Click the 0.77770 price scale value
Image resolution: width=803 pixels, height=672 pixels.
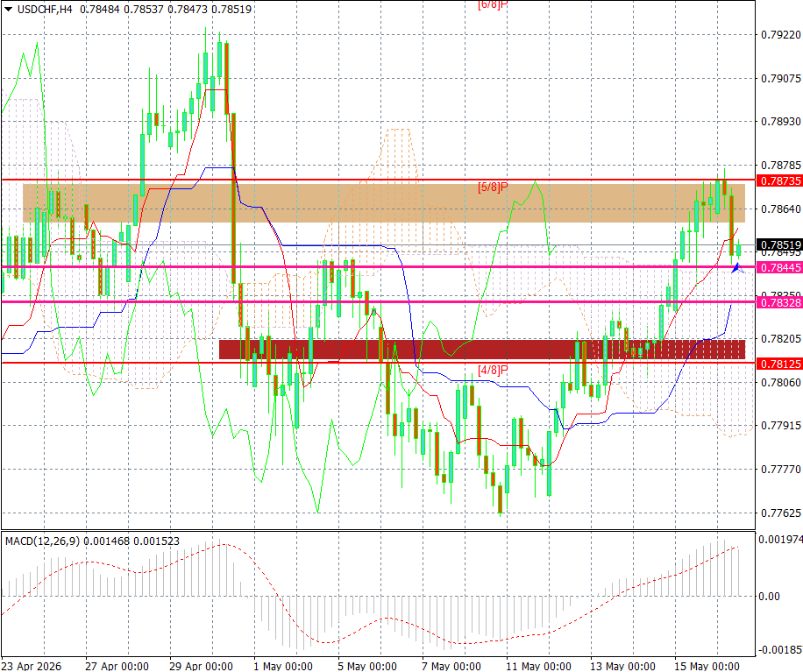point(780,470)
